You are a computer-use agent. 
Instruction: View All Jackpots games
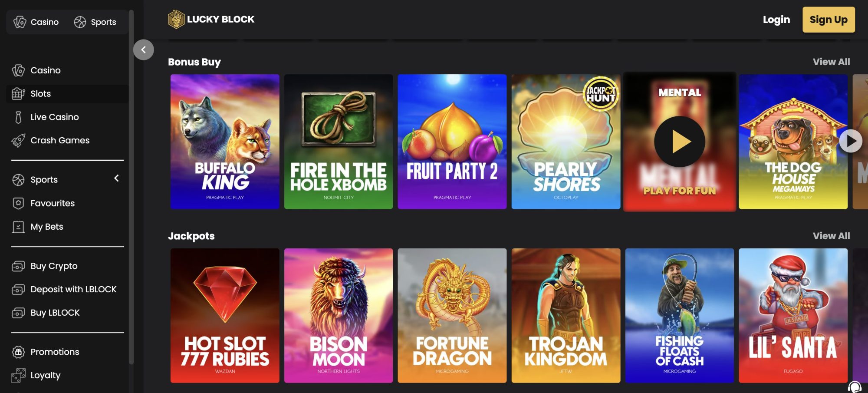[x=831, y=236]
